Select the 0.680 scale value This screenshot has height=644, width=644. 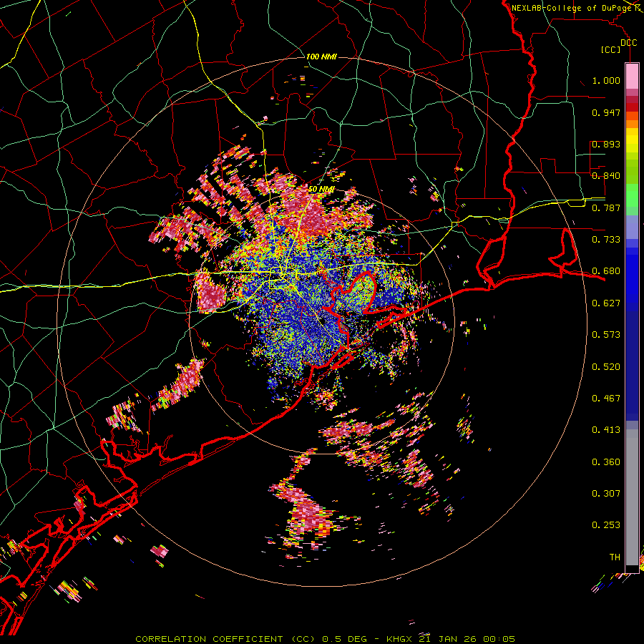coord(606,271)
